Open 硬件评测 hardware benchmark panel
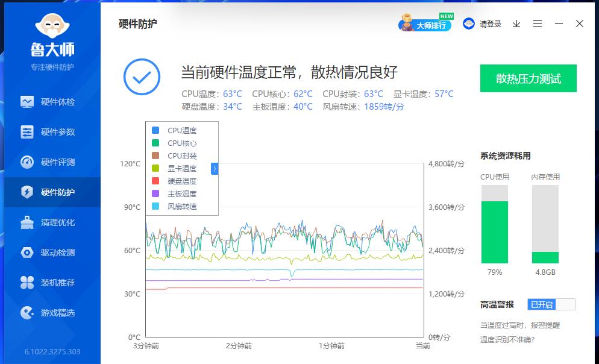Viewport: 599px width, 364px height. (x=51, y=162)
